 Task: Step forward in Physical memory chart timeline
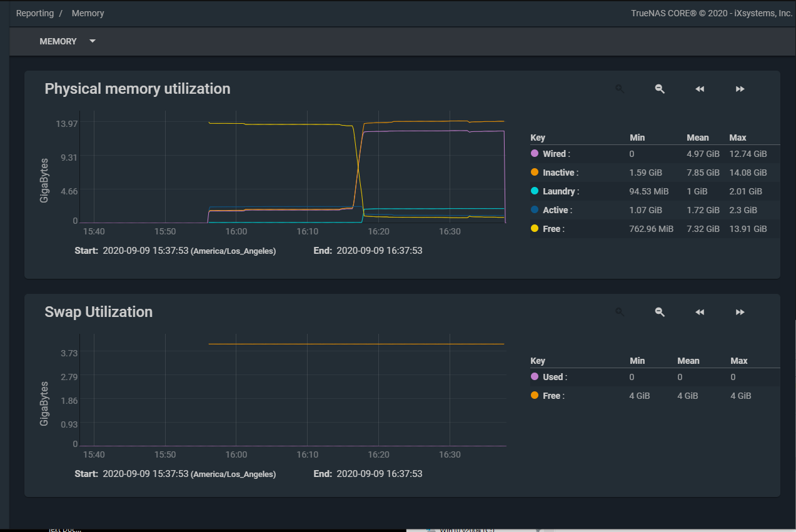coord(740,89)
